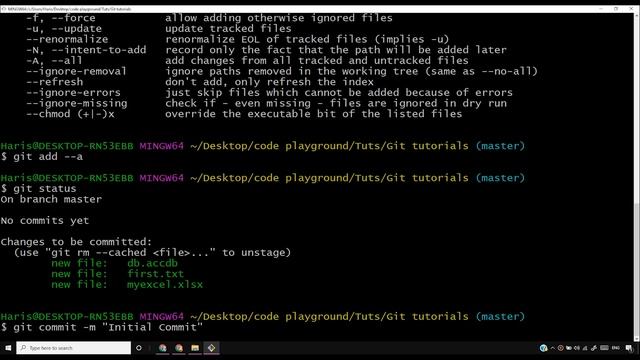Open the network status tray icon
This screenshot has height=360, width=640.
click(x=585, y=348)
